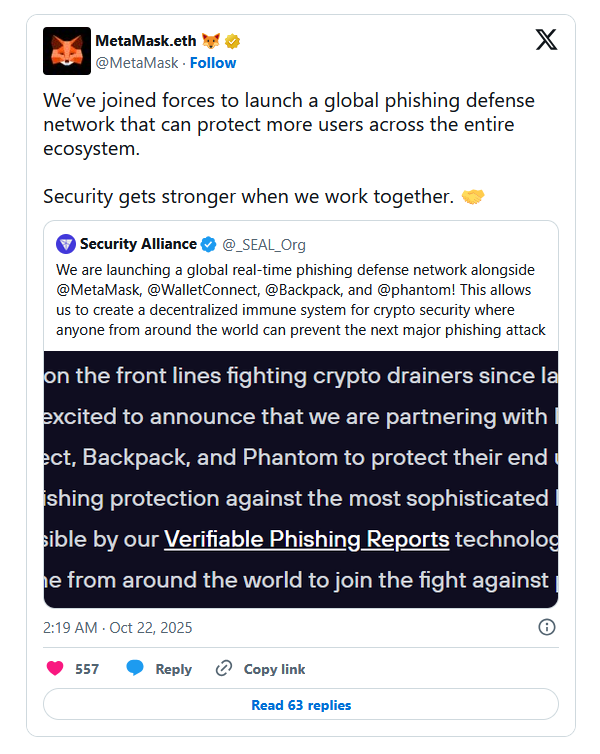Open the tweet timestamp Oct 22, 2025
This screenshot has width=600, height=754.
pos(118,628)
